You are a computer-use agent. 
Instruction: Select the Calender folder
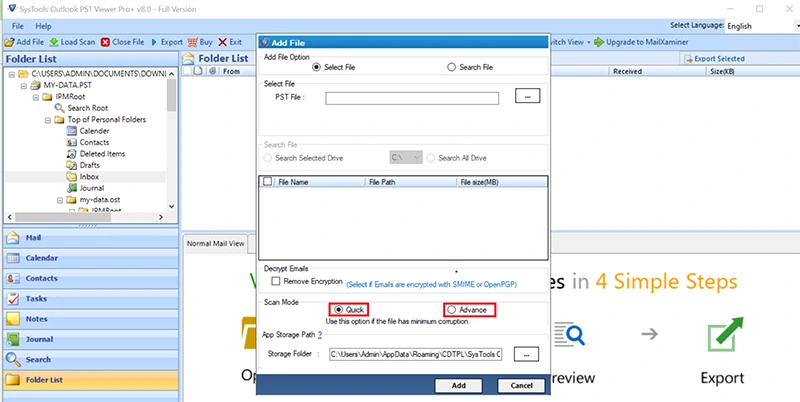(x=88, y=131)
